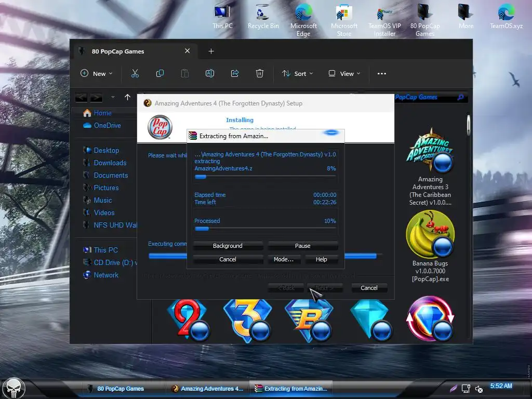
Task: Cancel the extraction in WinRAR dialog
Action: 228,259
